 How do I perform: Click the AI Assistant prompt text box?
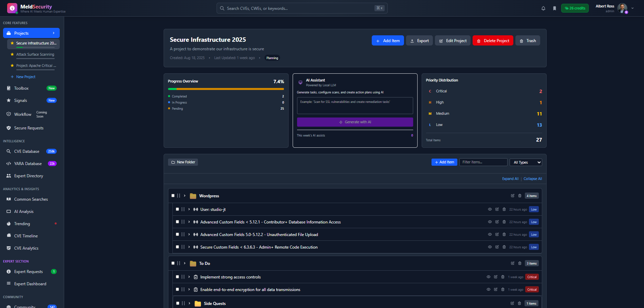[355, 106]
